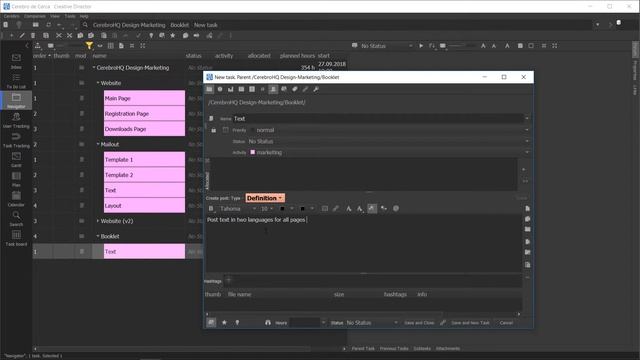Open the Companion menu
This screenshot has height=360, width=640.
[35, 16]
